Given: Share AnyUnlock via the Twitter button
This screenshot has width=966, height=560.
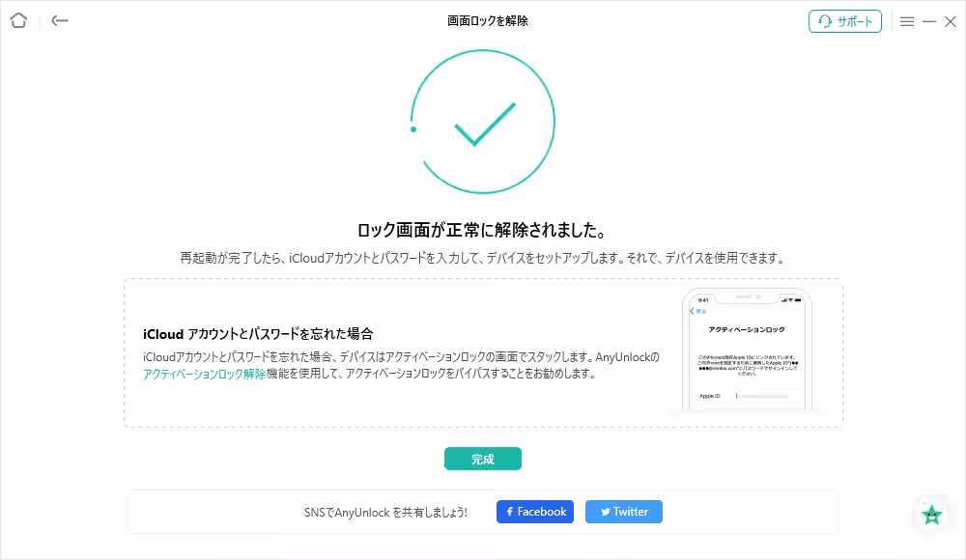Looking at the screenshot, I should tap(623, 512).
